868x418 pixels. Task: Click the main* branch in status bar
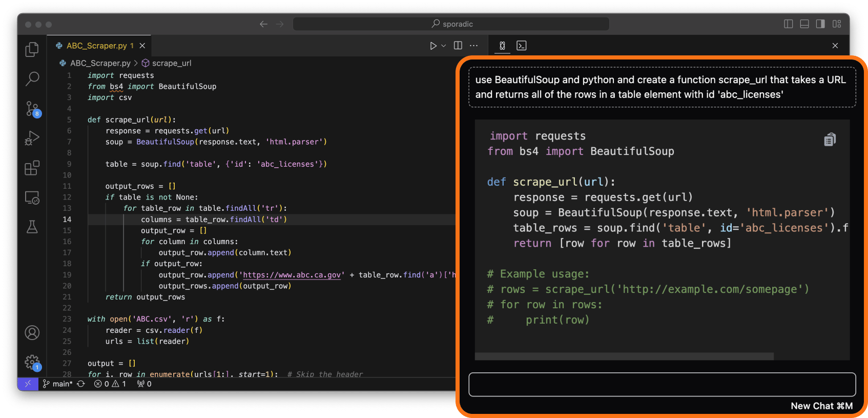57,384
